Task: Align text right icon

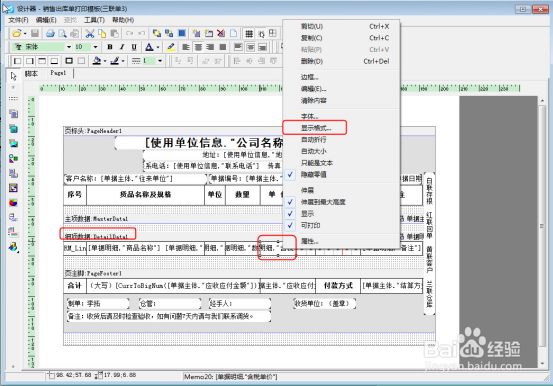Action: (210, 47)
